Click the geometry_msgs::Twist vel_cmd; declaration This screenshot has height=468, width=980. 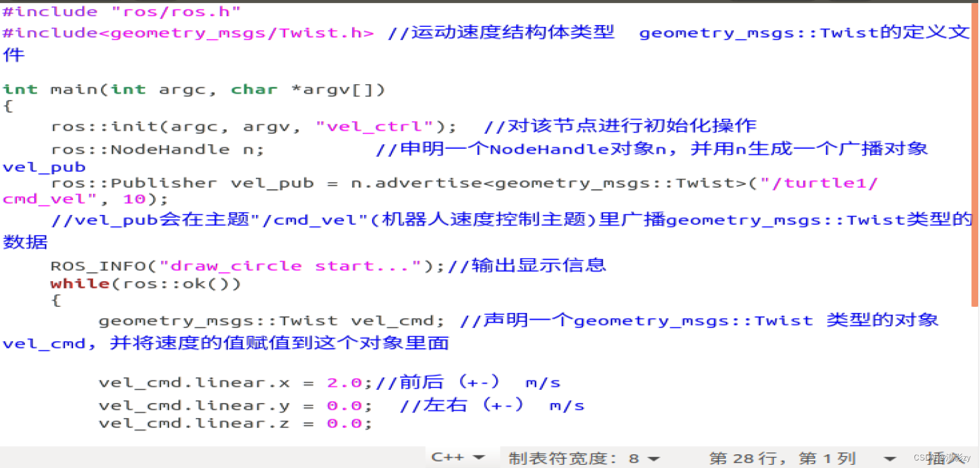tap(272, 321)
